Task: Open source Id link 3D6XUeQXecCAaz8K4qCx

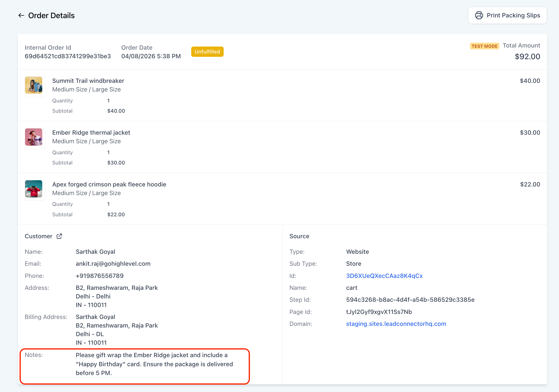Action: (x=384, y=275)
